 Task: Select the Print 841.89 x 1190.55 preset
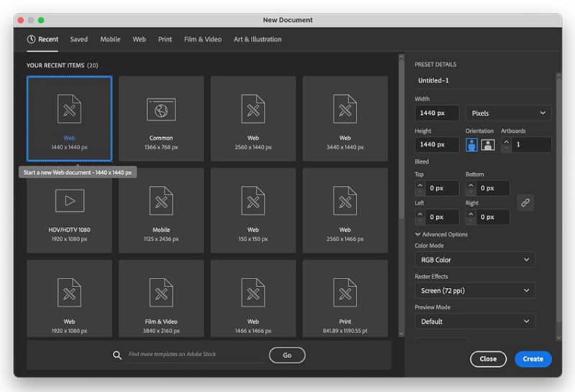(x=345, y=299)
